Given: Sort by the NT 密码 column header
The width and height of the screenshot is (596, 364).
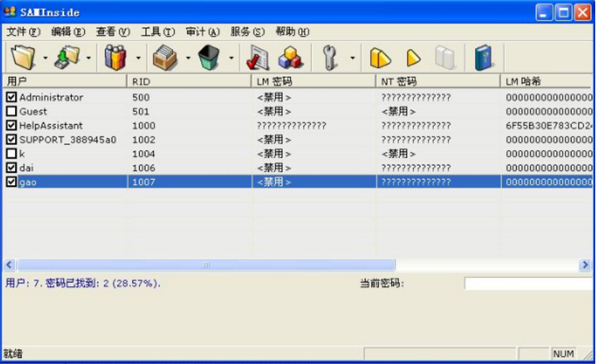Looking at the screenshot, I should [x=439, y=81].
